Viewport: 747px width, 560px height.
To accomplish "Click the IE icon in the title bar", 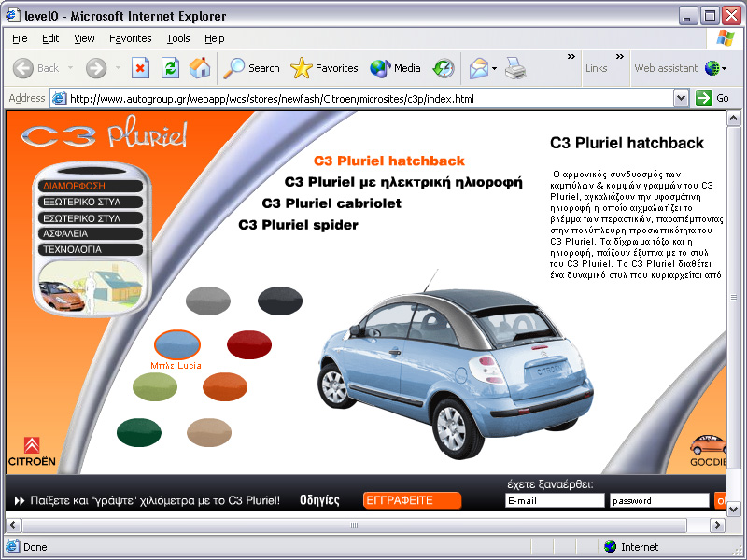I will coord(12,15).
